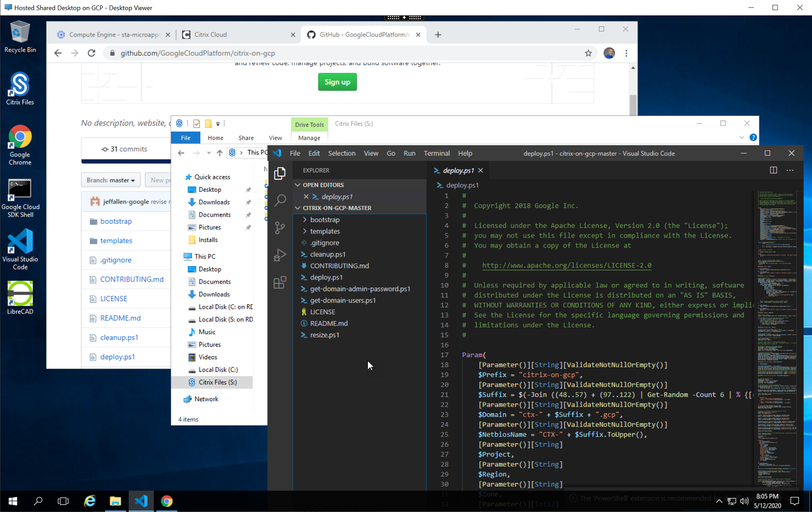Open File Explorer help icon
The width and height of the screenshot is (812, 512).
[x=753, y=137]
